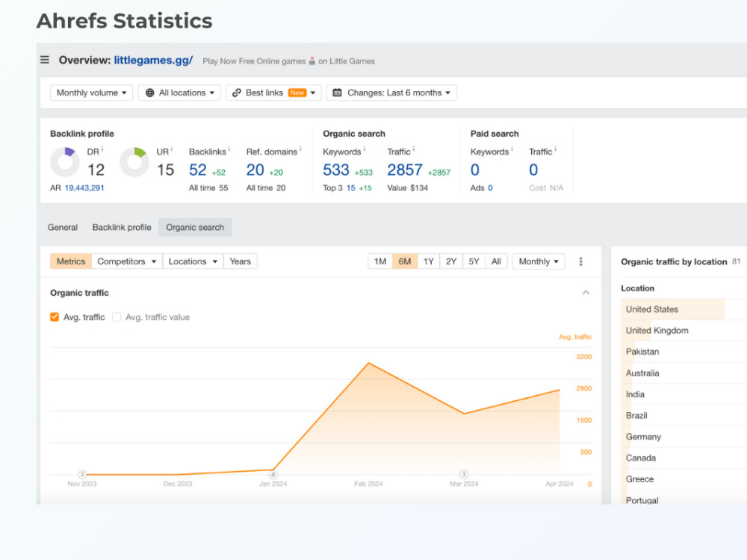Click Australia location row
Viewport: 747px width, 560px height.
tap(684, 373)
